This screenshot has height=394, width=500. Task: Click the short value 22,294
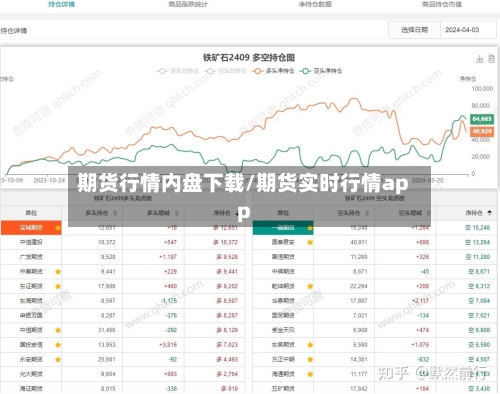coord(359,286)
